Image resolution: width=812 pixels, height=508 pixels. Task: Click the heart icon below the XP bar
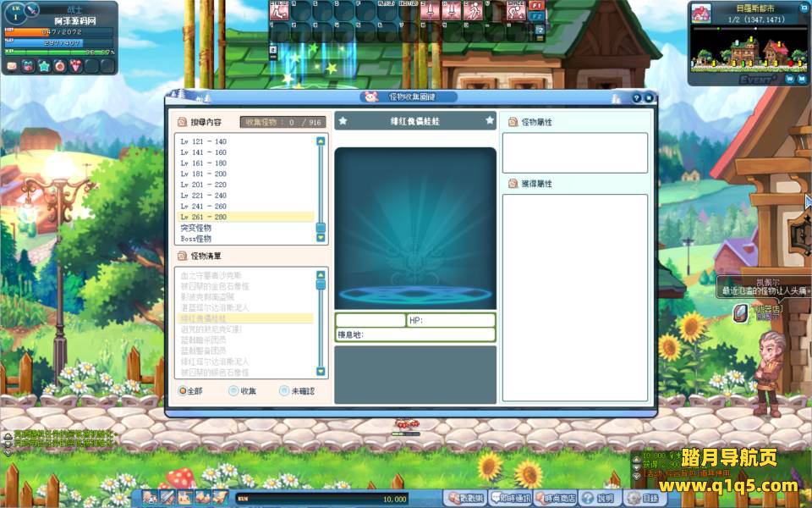pyautogui.click(x=74, y=67)
